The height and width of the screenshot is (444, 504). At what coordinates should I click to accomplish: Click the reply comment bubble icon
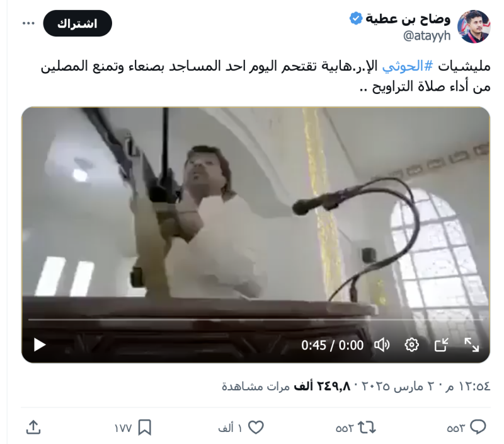478,427
